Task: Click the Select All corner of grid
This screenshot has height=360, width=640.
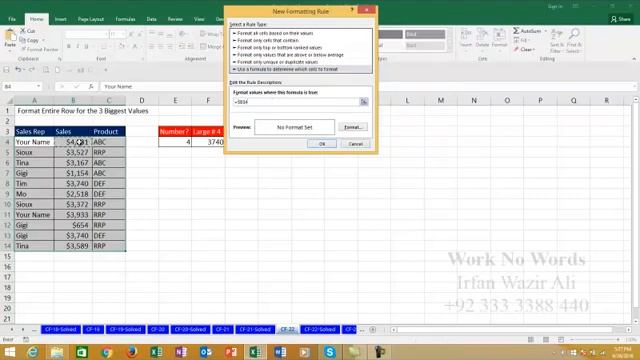Action: (x=9, y=100)
